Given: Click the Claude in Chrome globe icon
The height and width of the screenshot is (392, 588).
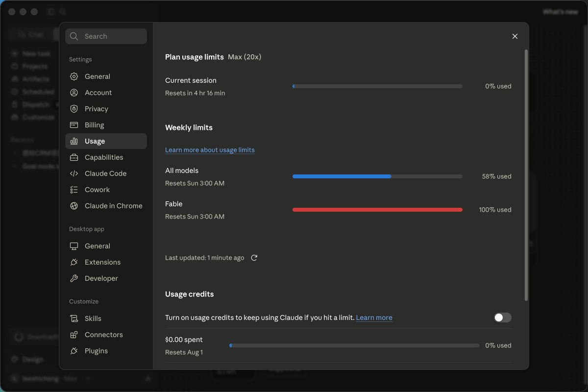Looking at the screenshot, I should [x=74, y=206].
